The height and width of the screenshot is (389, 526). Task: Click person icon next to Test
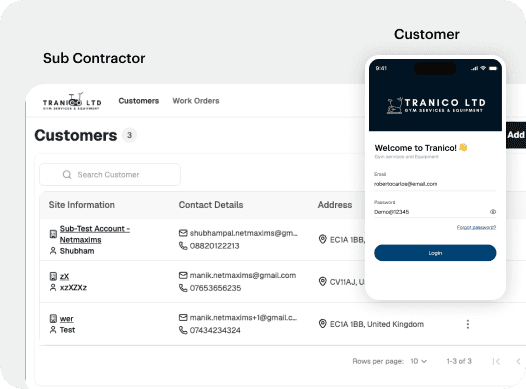point(53,330)
